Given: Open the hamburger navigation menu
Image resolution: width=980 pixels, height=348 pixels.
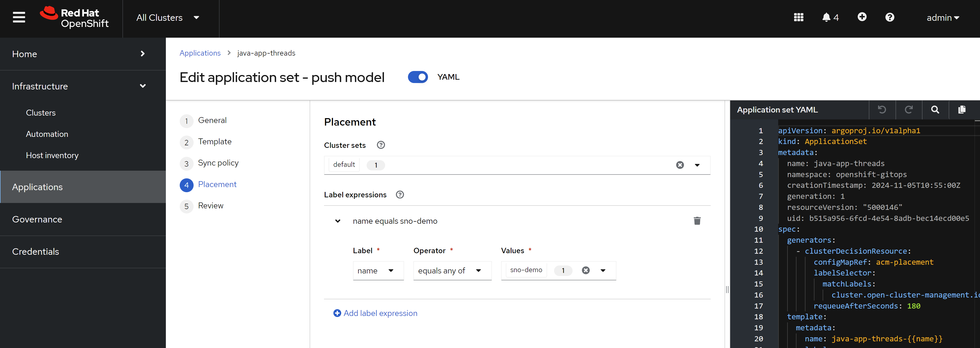Looking at the screenshot, I should [19, 17].
